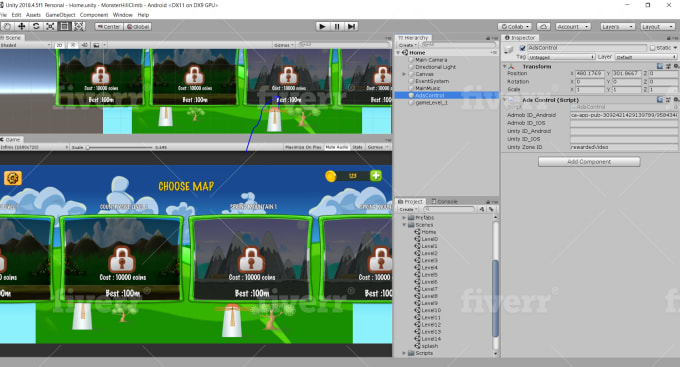680x367 pixels.
Task: Toggle Global rotation mode button
Action: pyautogui.click(x=138, y=26)
